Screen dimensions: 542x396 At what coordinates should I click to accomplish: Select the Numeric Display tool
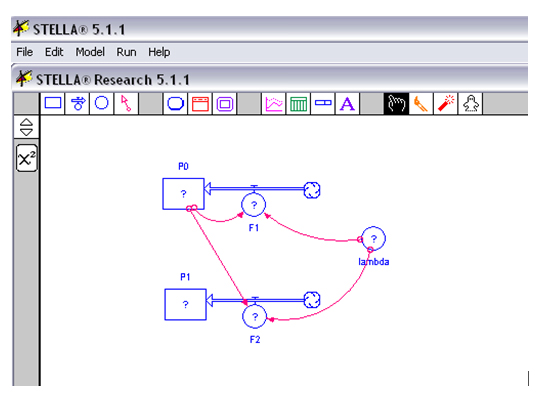tap(323, 103)
